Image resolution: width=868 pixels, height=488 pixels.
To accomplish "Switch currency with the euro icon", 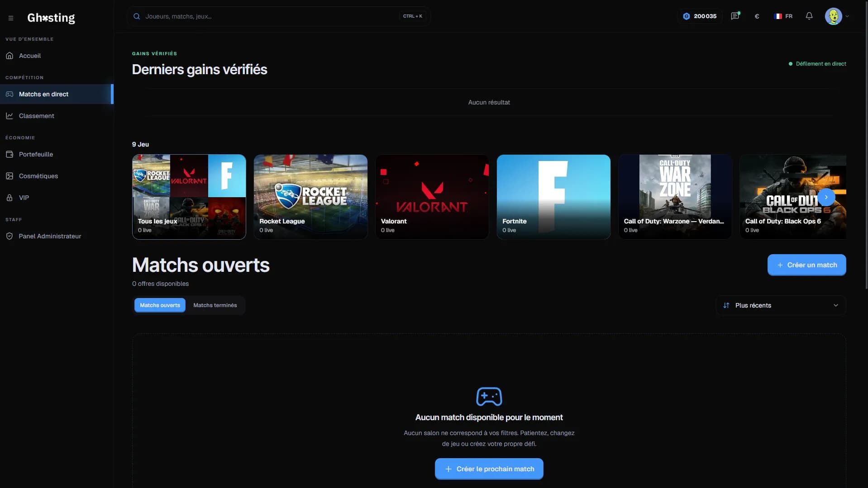I will coord(757,16).
